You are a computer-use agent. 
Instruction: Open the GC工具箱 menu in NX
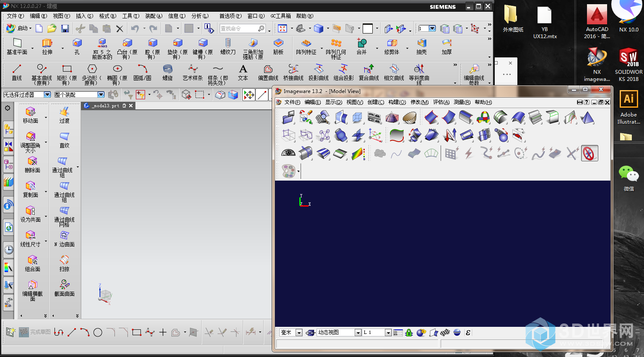pyautogui.click(x=280, y=16)
